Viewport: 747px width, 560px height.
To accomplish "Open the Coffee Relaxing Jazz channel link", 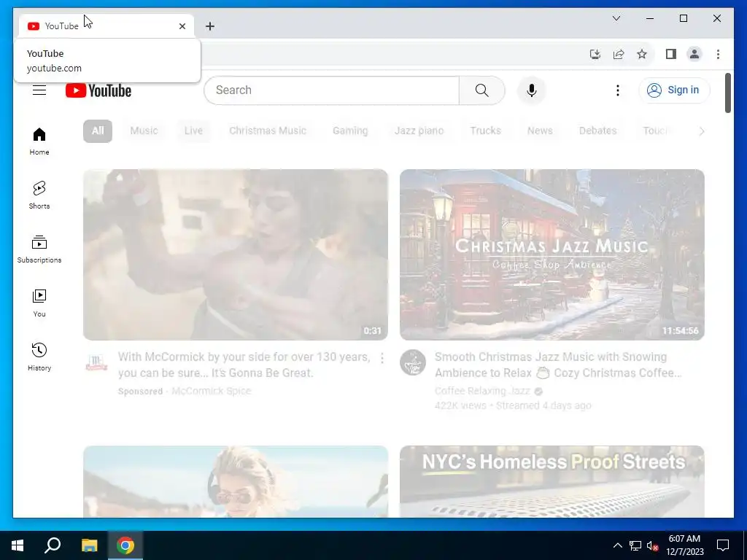I will (482, 391).
